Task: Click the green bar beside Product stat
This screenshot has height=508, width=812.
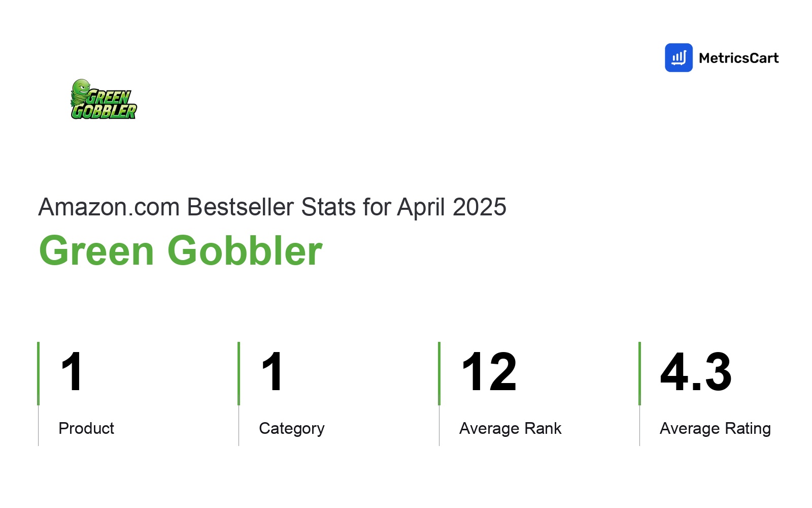Action: pos(38,373)
